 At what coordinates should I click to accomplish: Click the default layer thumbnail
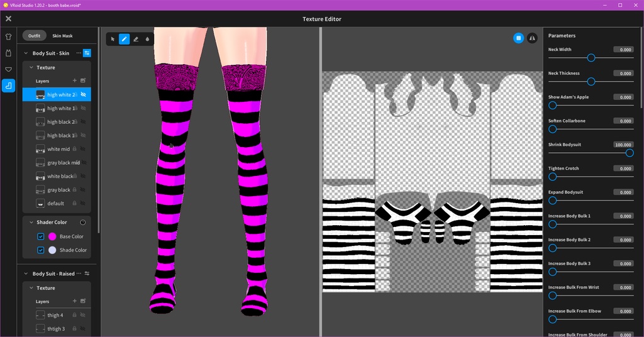[x=40, y=203]
